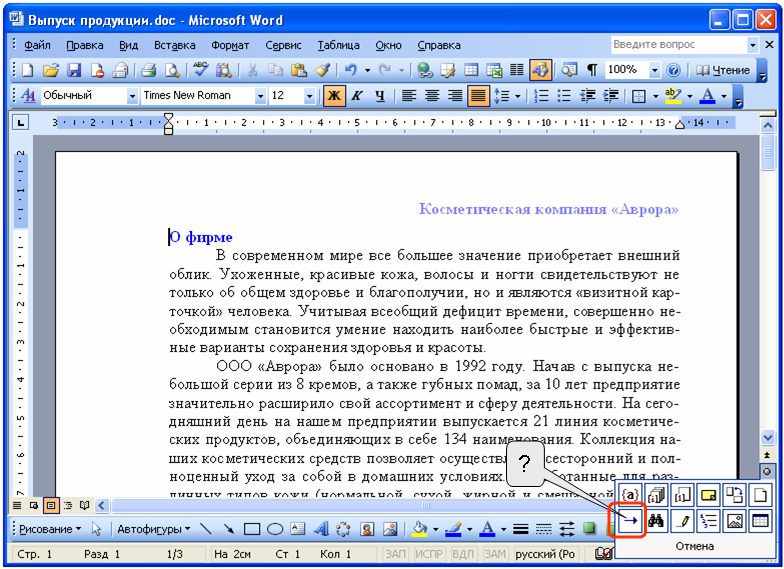Open the style dropdown showing Обычный
Viewport: 784px width, 569px height.
[x=132, y=96]
